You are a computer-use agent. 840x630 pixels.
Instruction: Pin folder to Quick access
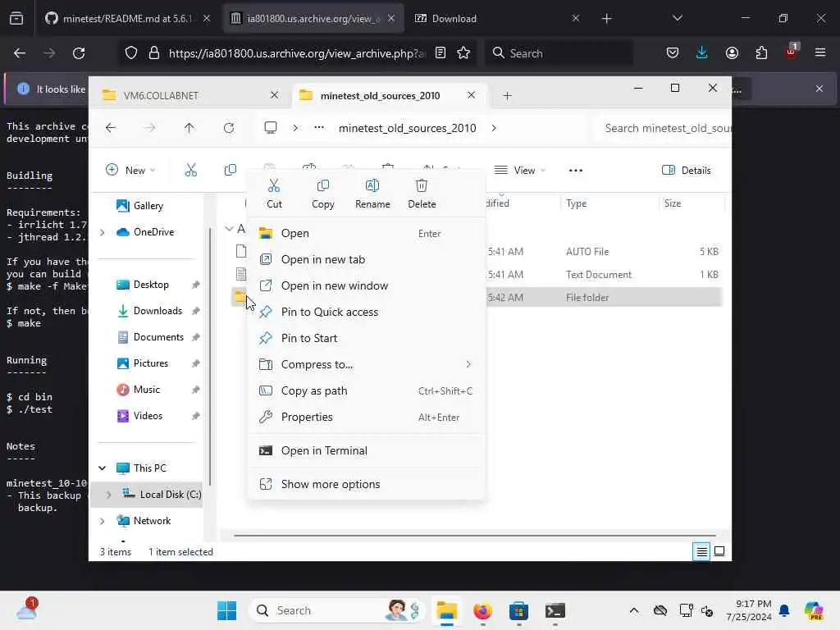[367, 312]
